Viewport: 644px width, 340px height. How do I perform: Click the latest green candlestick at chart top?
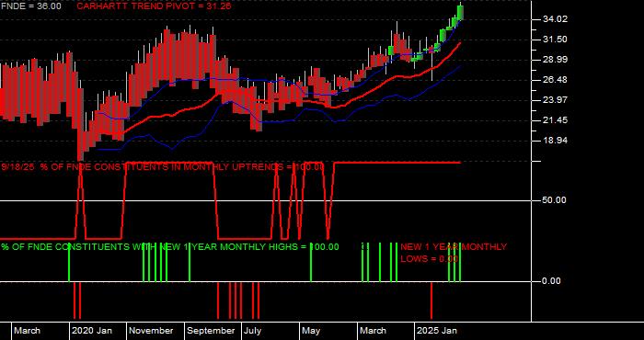tap(460, 12)
